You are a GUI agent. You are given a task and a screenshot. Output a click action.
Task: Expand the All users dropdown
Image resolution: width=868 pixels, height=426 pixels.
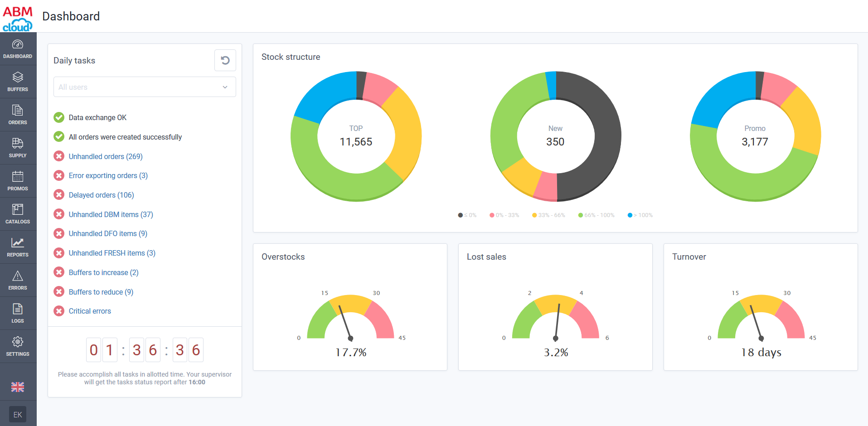[x=145, y=87]
